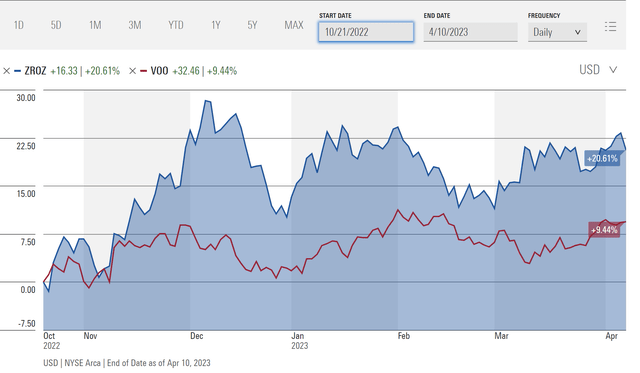Choose the 1Y time range
Viewport: 640px width, 373px height.
[x=216, y=25]
